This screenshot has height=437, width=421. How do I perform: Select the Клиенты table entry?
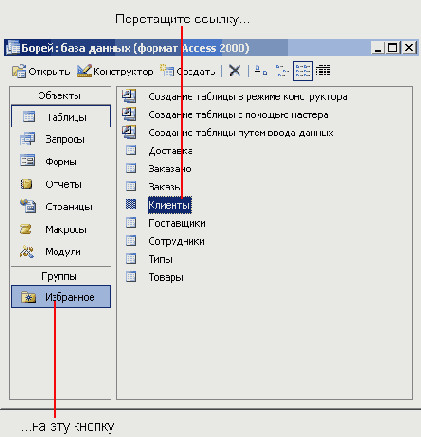(x=170, y=205)
